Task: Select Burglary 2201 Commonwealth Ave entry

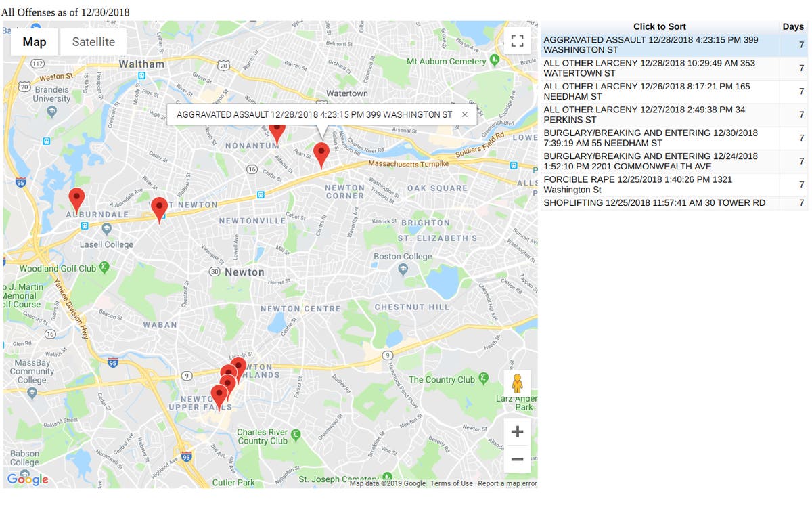Action: pos(659,161)
